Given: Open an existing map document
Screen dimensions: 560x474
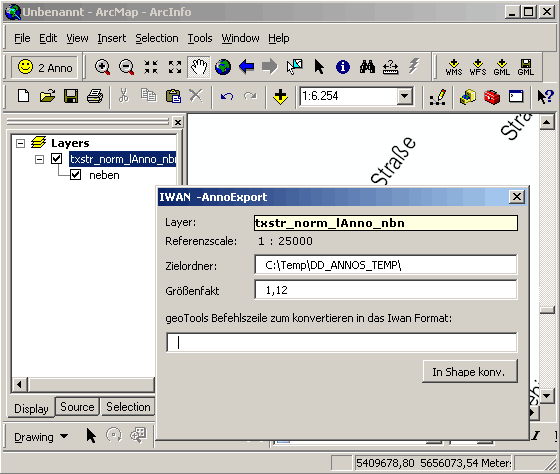Looking at the screenshot, I should 48,96.
